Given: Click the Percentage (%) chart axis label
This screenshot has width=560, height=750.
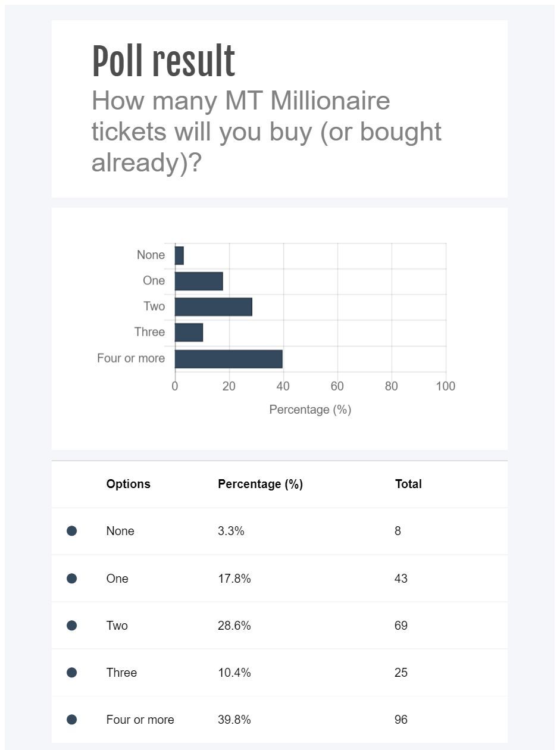Looking at the screenshot, I should [x=310, y=410].
